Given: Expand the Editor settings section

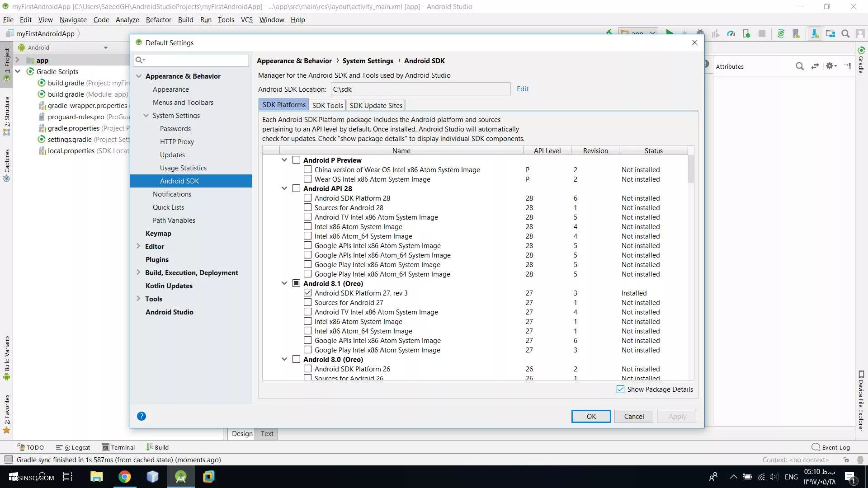Looking at the screenshot, I should point(138,246).
